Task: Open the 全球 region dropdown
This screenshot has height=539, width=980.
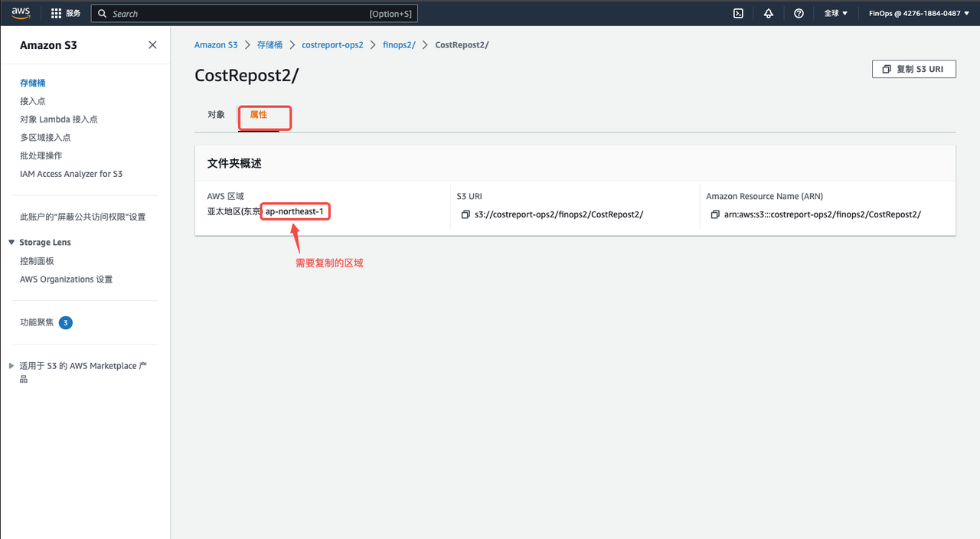Action: click(835, 14)
